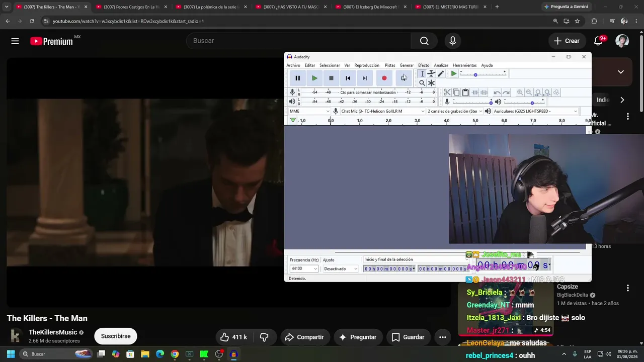
Task: Select the Envelope tool
Action: [x=431, y=74]
